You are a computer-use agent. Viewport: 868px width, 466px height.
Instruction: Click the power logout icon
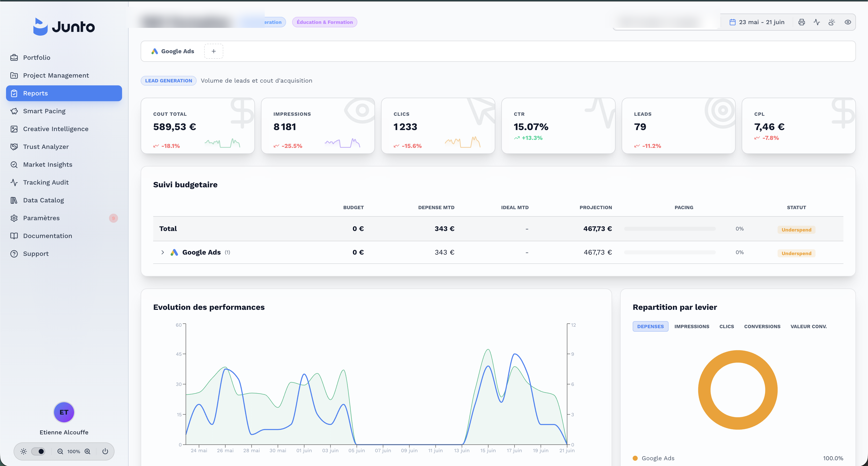click(x=105, y=451)
